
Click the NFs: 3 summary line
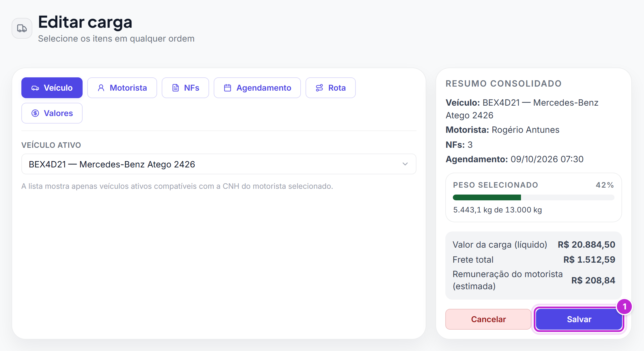click(459, 145)
